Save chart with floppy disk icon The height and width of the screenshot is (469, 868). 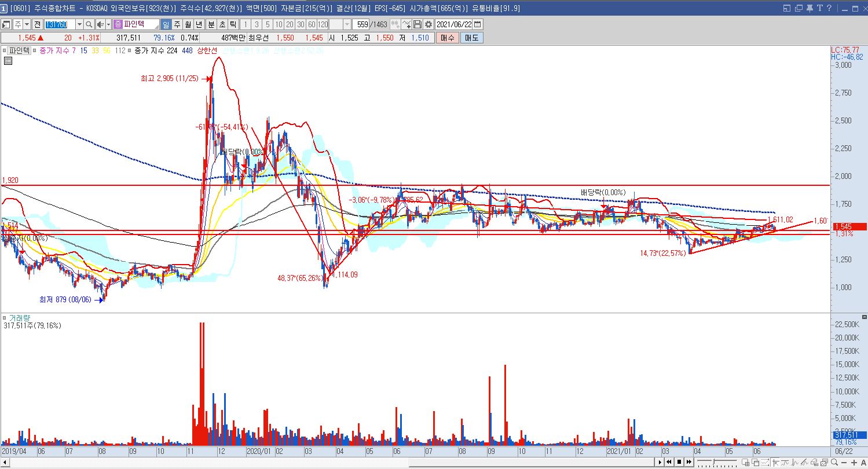pyautogui.click(x=417, y=24)
